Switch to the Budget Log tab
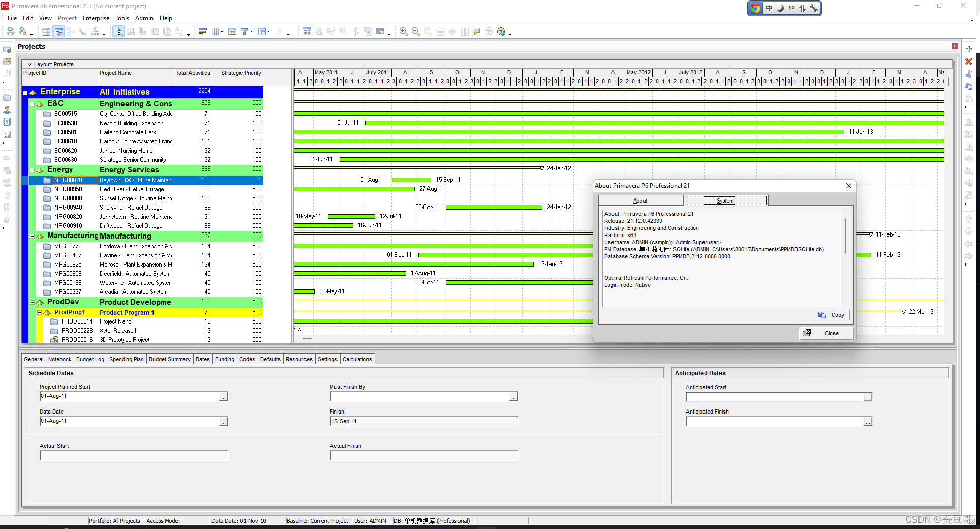Image resolution: width=980 pixels, height=529 pixels. click(x=90, y=359)
